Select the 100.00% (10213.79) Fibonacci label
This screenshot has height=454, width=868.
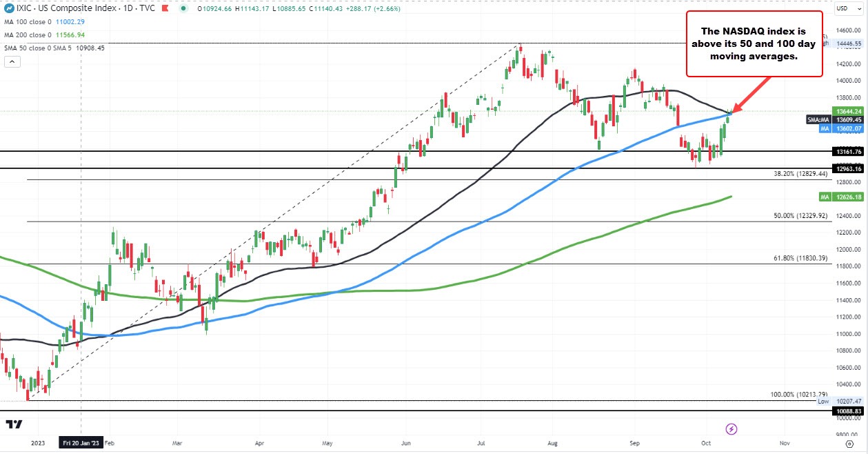[798, 395]
